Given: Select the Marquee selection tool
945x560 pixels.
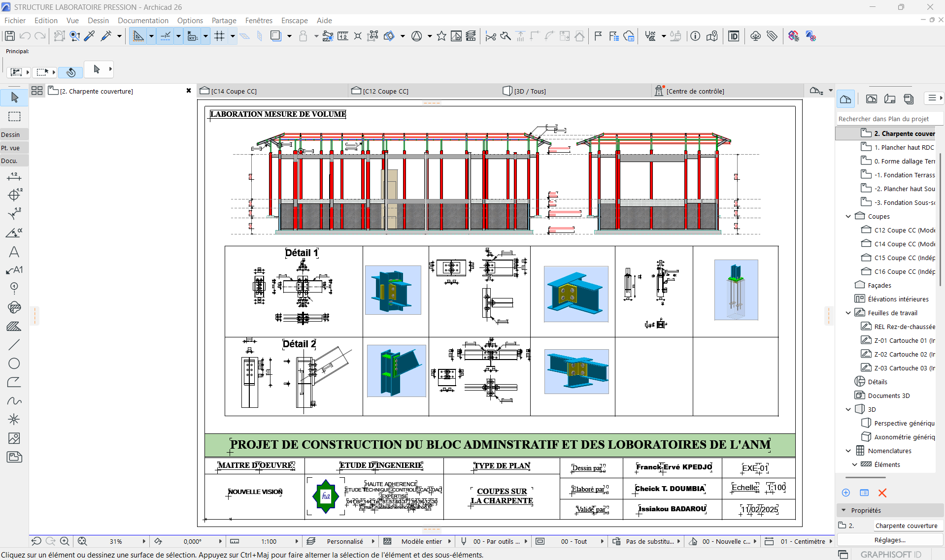Looking at the screenshot, I should 14,117.
